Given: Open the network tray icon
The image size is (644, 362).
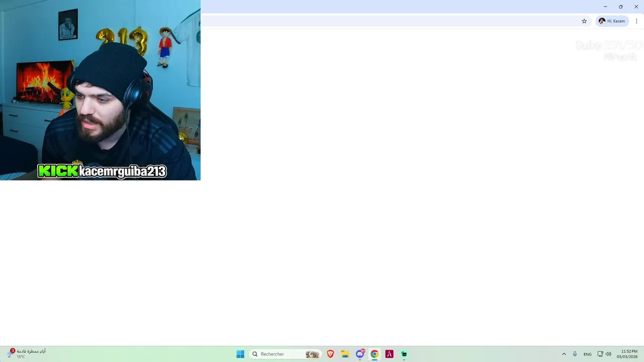Looking at the screenshot, I should tap(600, 354).
